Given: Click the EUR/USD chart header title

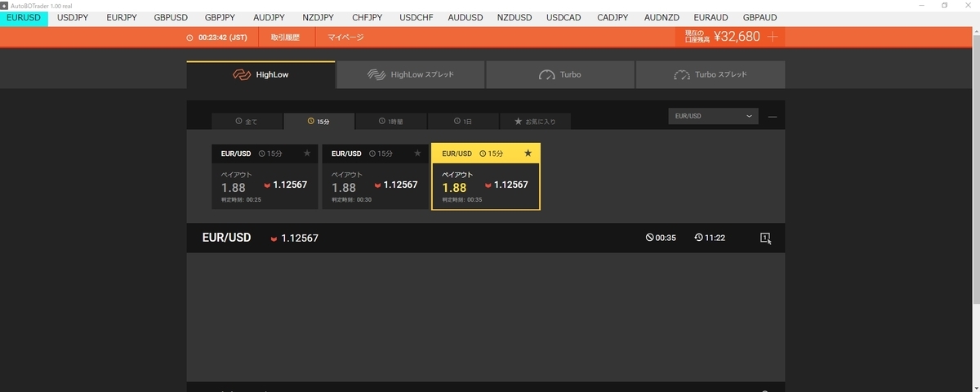Looking at the screenshot, I should 226,238.
